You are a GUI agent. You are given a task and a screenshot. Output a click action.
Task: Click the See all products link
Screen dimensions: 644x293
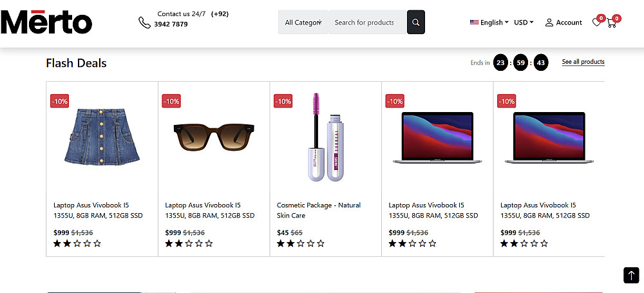pyautogui.click(x=583, y=62)
